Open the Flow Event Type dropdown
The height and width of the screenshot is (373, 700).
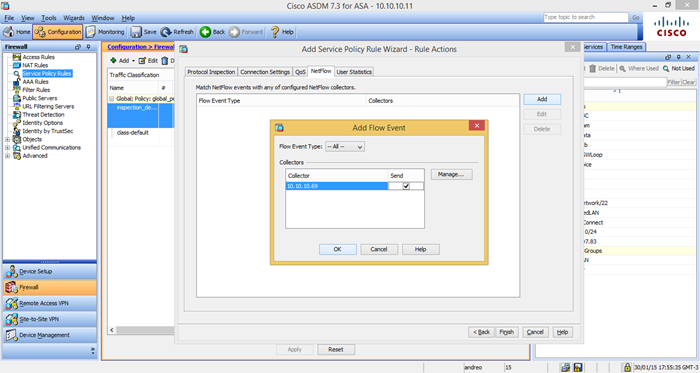(345, 146)
